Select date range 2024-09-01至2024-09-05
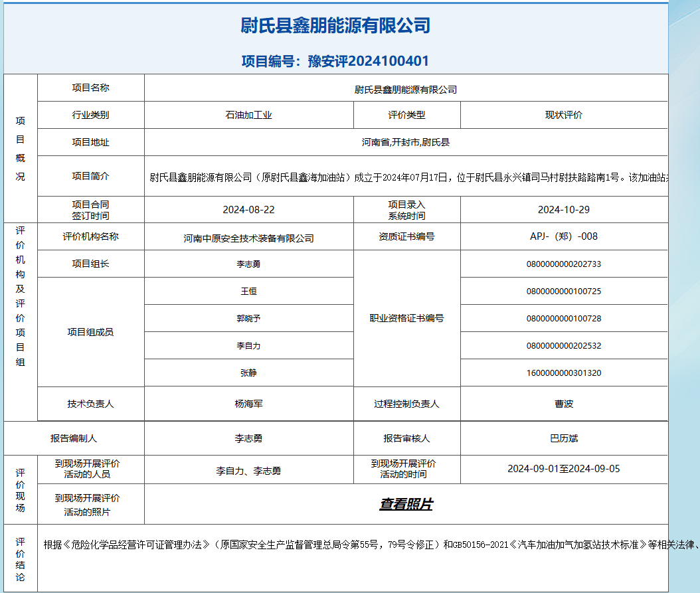The image size is (700, 593). (564, 468)
